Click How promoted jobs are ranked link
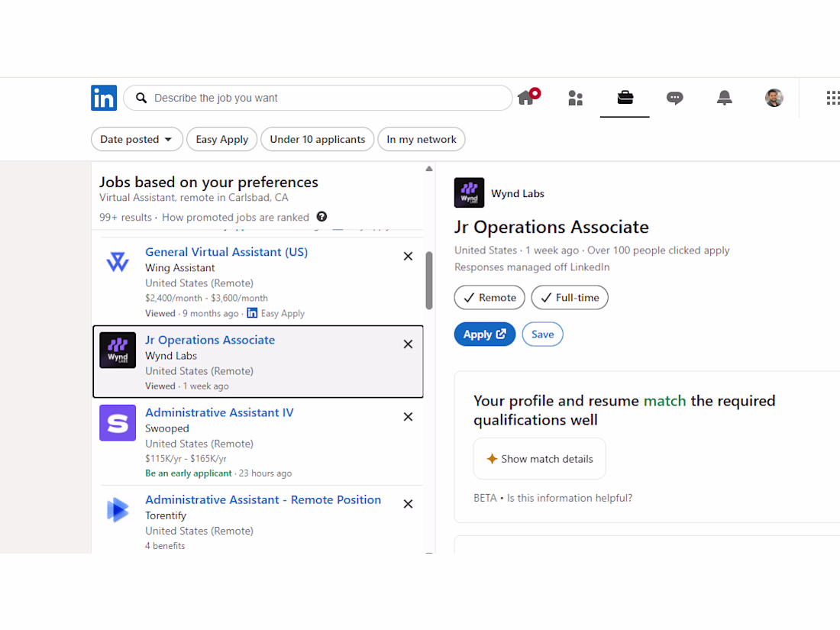This screenshot has width=840, height=630. [236, 217]
